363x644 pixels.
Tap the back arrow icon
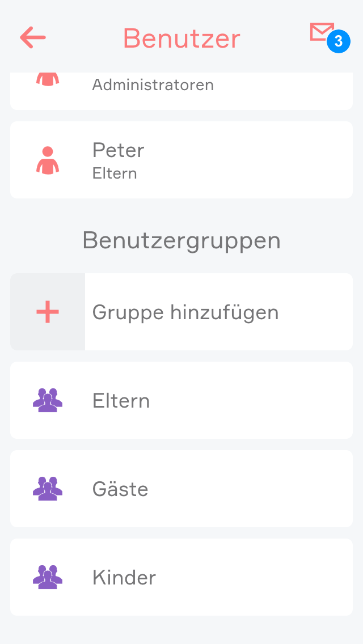(33, 37)
